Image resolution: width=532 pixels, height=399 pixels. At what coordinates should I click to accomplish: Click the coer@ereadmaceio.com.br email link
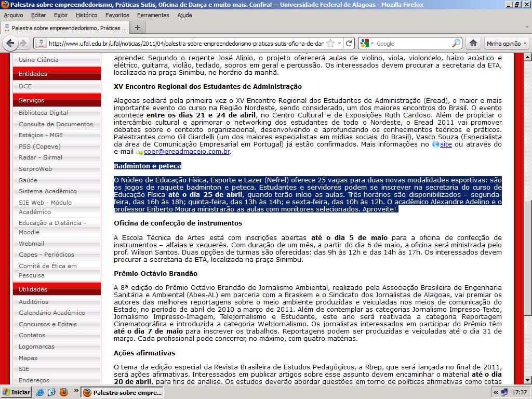point(187,152)
